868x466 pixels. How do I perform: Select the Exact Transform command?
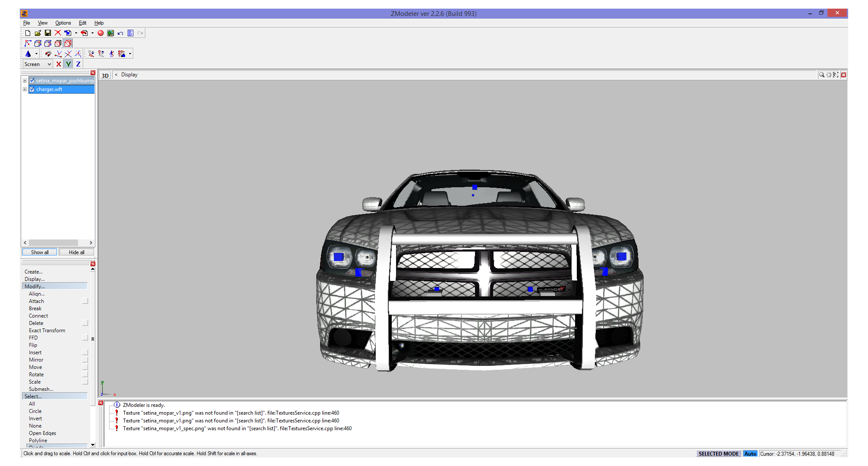coord(47,331)
